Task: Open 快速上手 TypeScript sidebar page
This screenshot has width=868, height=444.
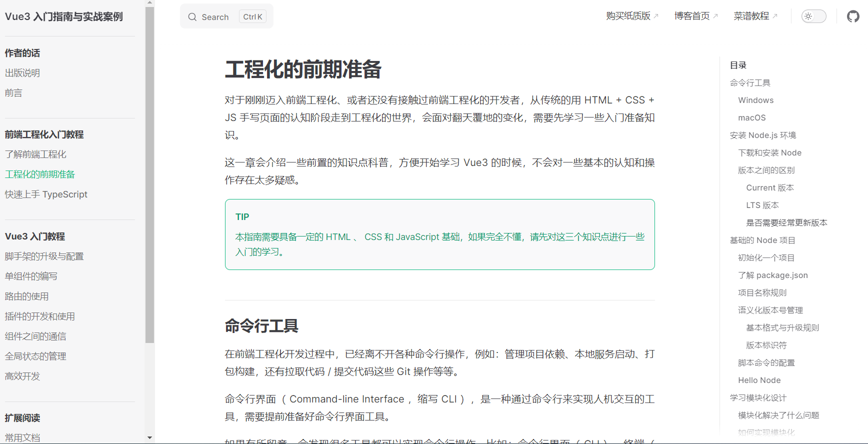Action: pos(46,194)
